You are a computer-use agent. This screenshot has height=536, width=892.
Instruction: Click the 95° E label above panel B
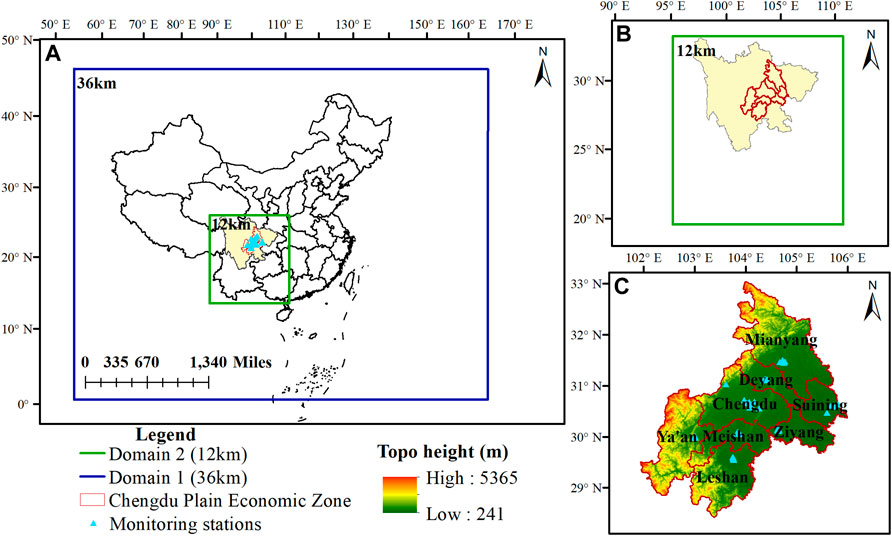click(671, 7)
